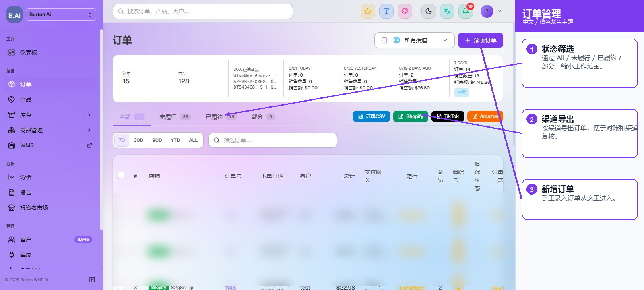Select the 未履行 tab
The width and height of the screenshot is (644, 290).
[x=175, y=117]
